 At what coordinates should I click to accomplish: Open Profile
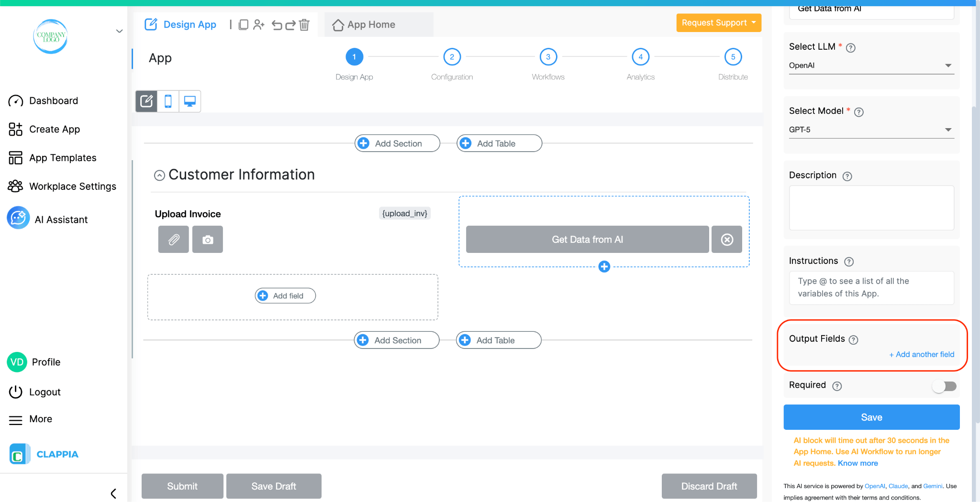click(x=33, y=362)
